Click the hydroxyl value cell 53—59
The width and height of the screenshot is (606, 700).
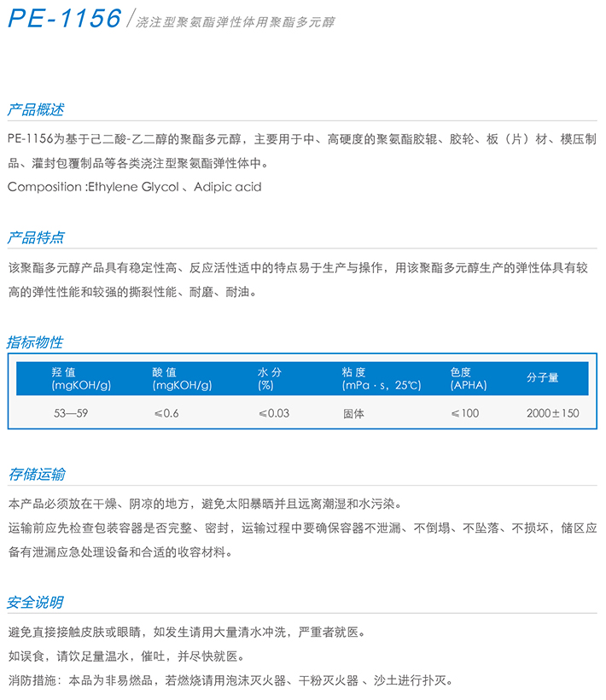(x=71, y=413)
